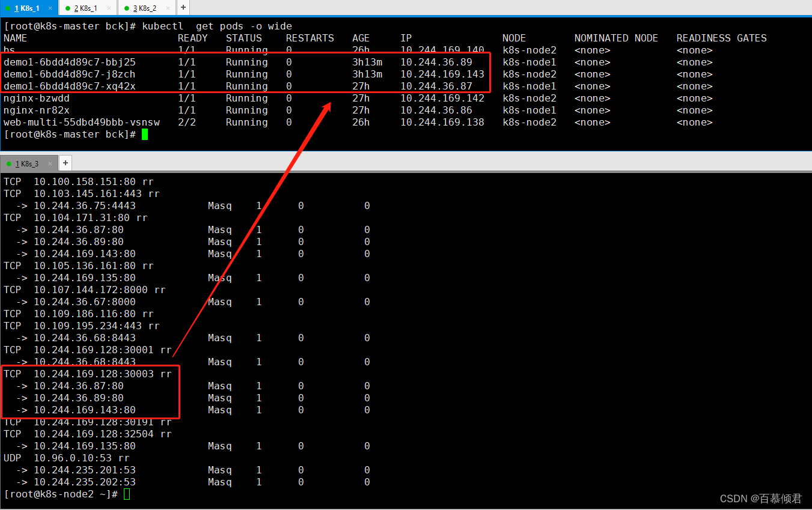
Task: Add a new tab in top pane
Action: 183,8
